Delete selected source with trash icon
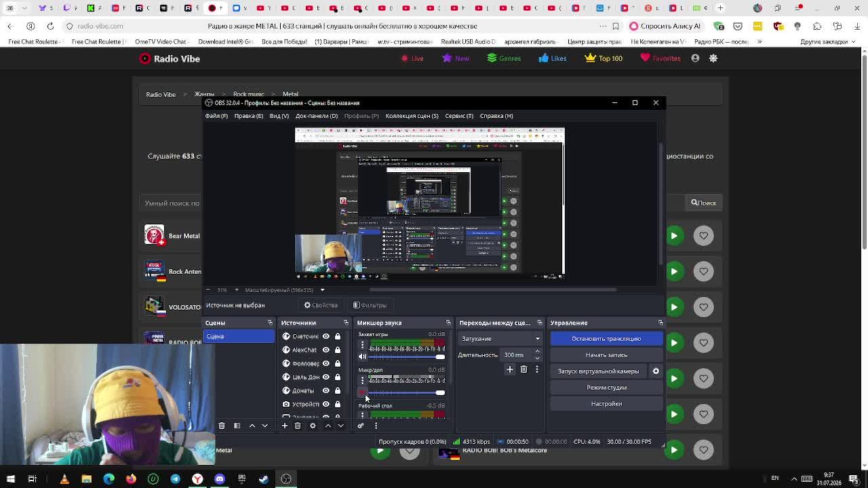Image resolution: width=868 pixels, height=488 pixels. click(298, 426)
